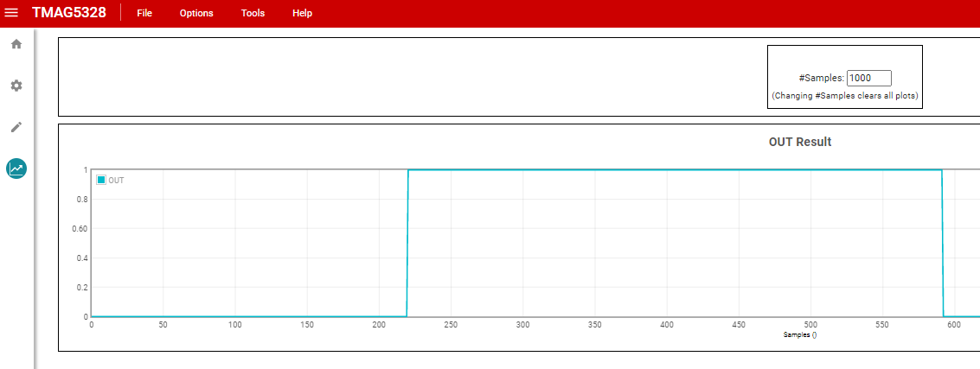
Task: Click the TMAG5328 application title
Action: [69, 13]
